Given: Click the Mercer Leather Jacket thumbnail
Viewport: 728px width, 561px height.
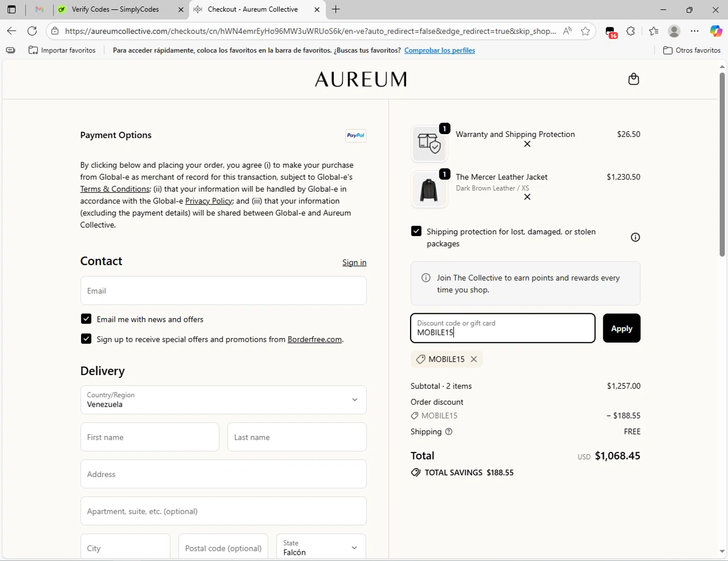Looking at the screenshot, I should click(429, 189).
